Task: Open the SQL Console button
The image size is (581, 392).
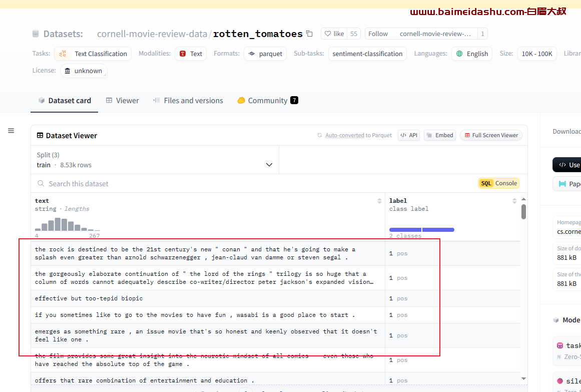Action: coord(498,183)
